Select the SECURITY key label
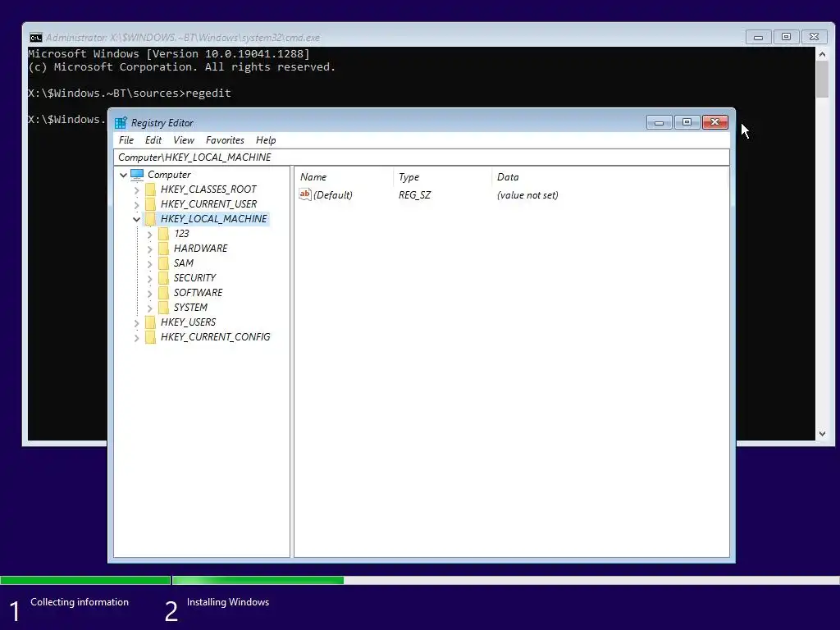Image resolution: width=840 pixels, height=630 pixels. pyautogui.click(x=195, y=277)
